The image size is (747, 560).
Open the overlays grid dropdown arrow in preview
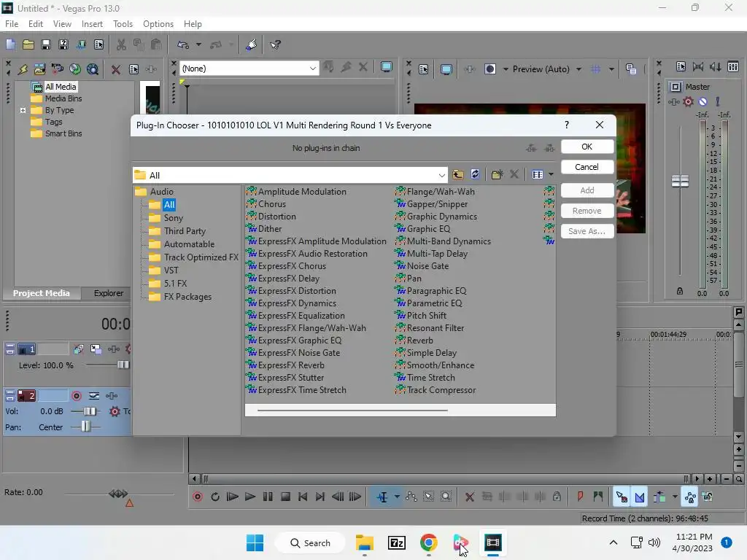[x=611, y=69]
